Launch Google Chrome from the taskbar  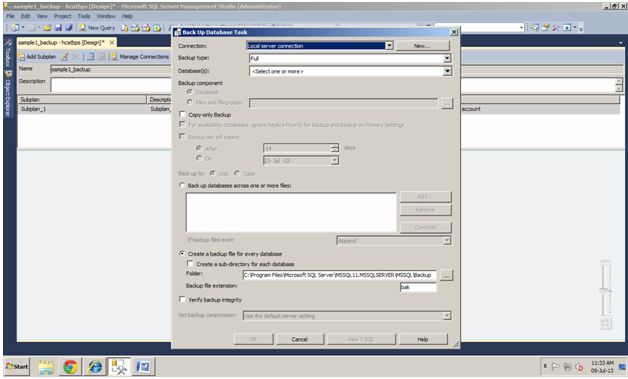(x=70, y=367)
